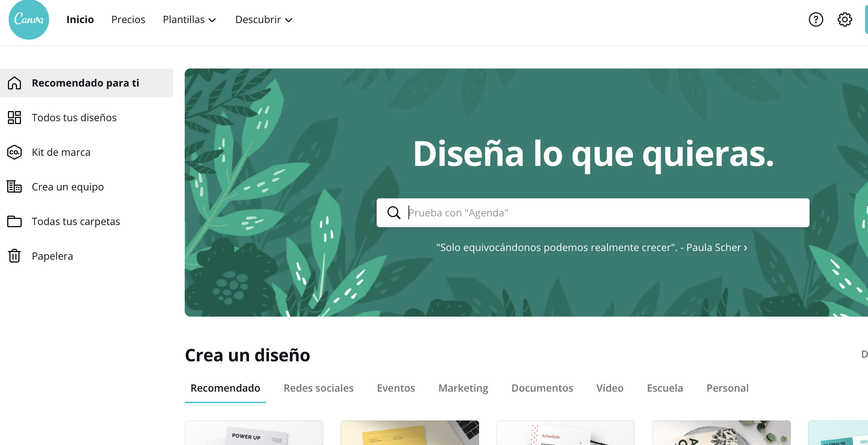The image size is (868, 445).
Task: Expand the Descubrir dropdown menu
Action: click(x=263, y=19)
